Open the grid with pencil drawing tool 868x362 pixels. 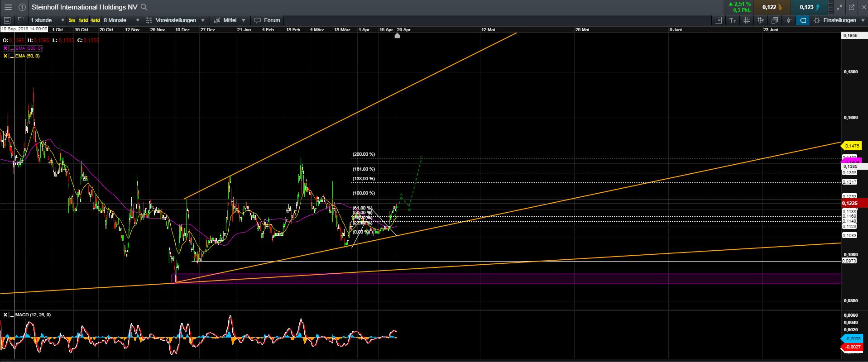[761, 20]
